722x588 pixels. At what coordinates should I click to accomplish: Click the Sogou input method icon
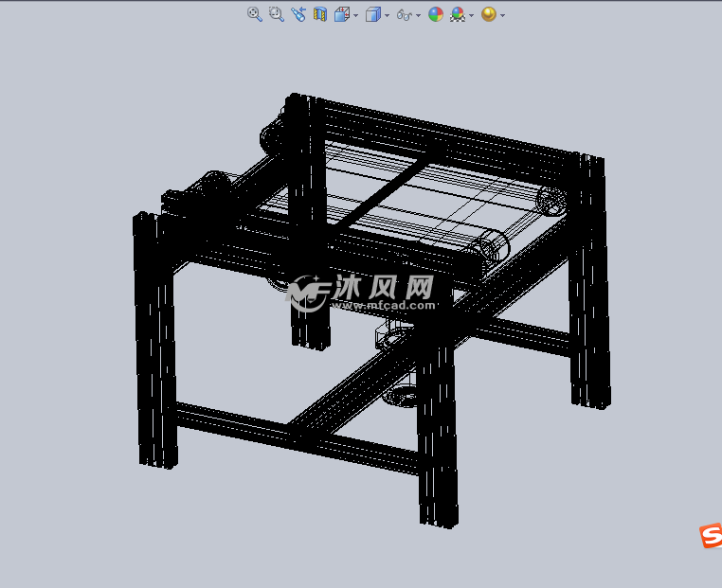(711, 536)
